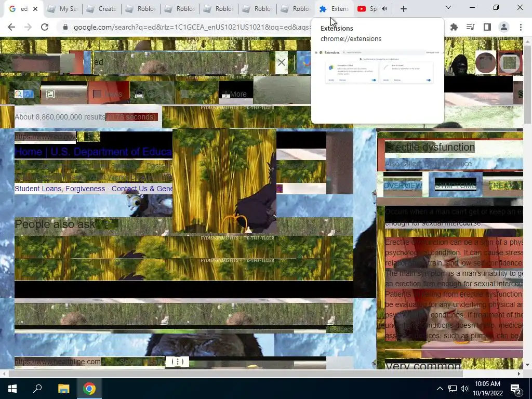Screen dimensions: 532x399
Task: Click the 'People also ask' heading
Action: tap(55, 224)
